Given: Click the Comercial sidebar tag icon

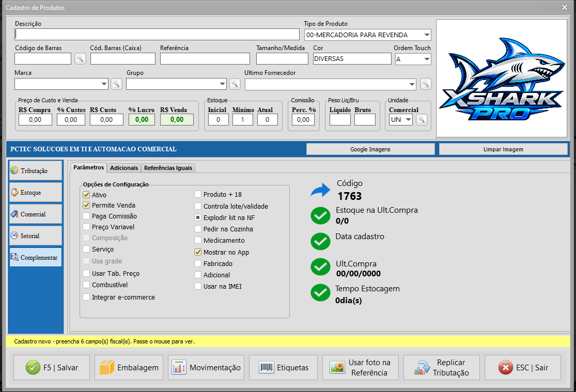Looking at the screenshot, I should (x=14, y=214).
